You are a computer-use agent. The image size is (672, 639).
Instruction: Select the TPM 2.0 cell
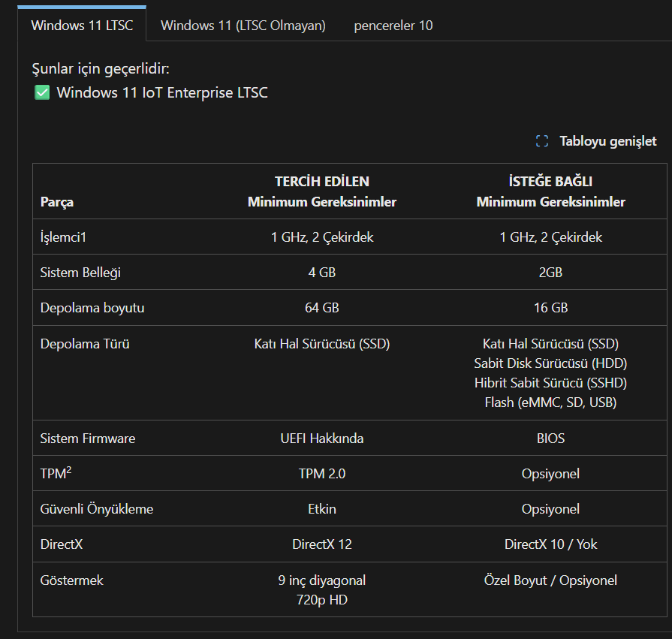click(x=322, y=474)
